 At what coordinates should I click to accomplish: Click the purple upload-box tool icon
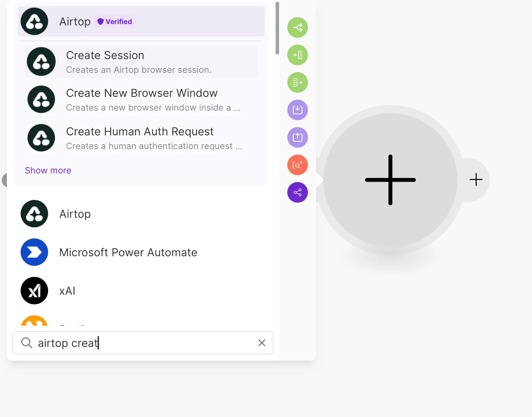(x=298, y=137)
